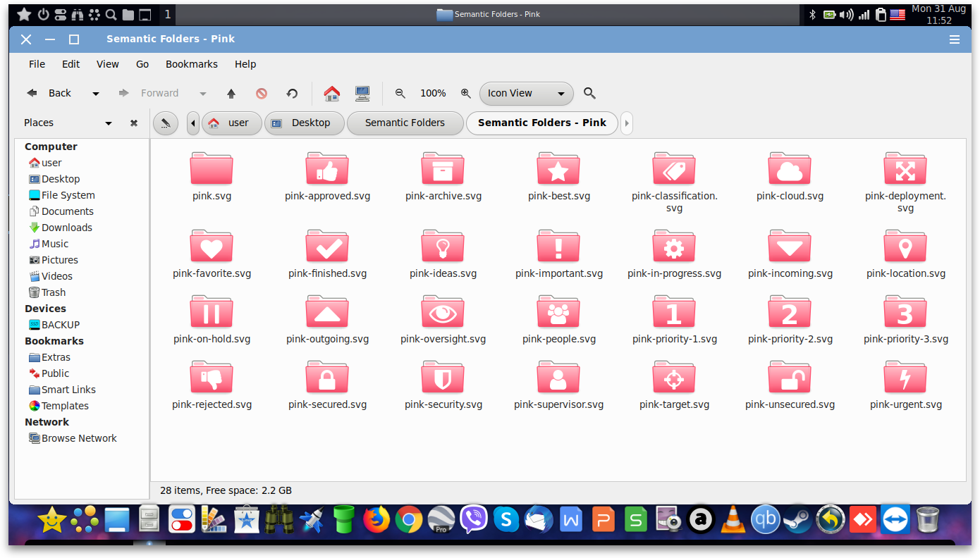Select the pink-ideas.svg lightbulb folder

pos(443,247)
